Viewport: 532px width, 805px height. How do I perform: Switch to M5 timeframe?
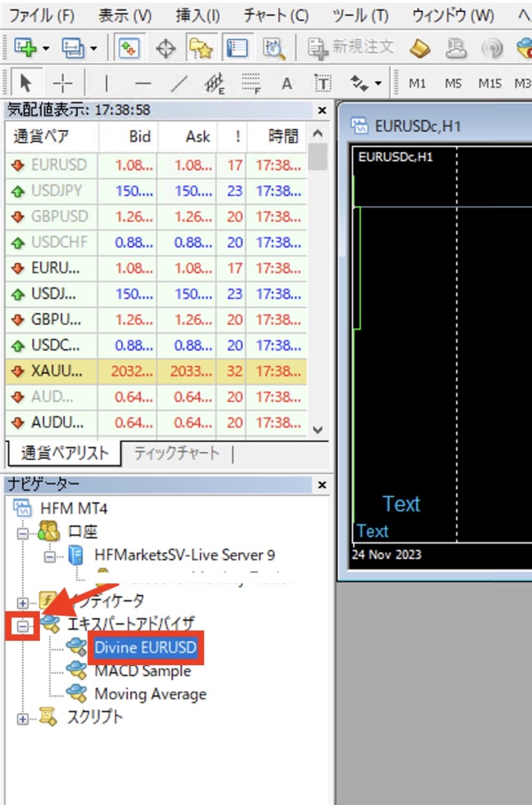pyautogui.click(x=453, y=83)
